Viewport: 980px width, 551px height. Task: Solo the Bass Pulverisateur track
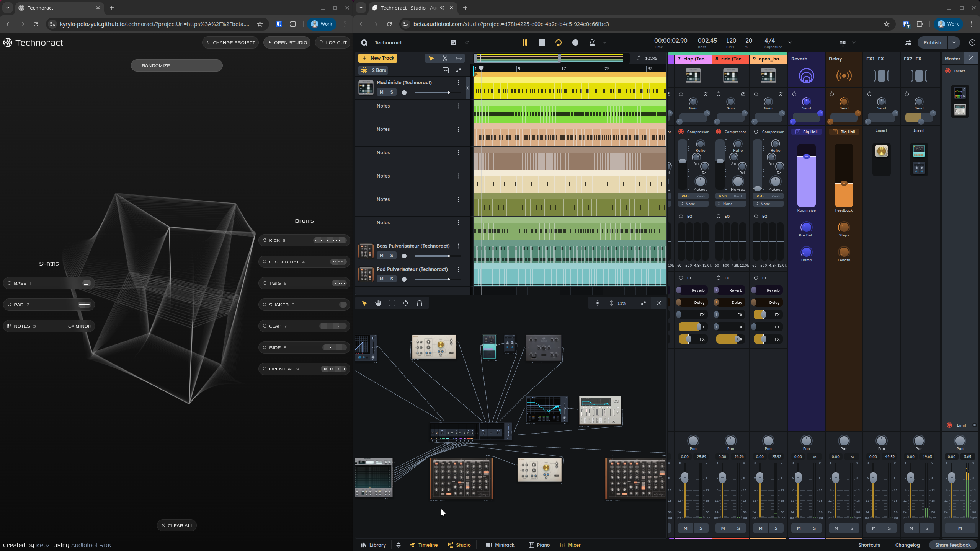tap(392, 256)
